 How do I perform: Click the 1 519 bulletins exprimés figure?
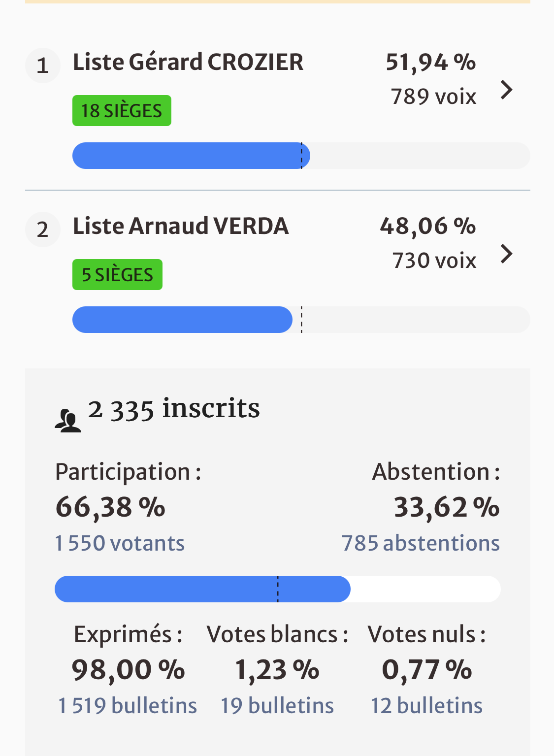[x=128, y=706]
